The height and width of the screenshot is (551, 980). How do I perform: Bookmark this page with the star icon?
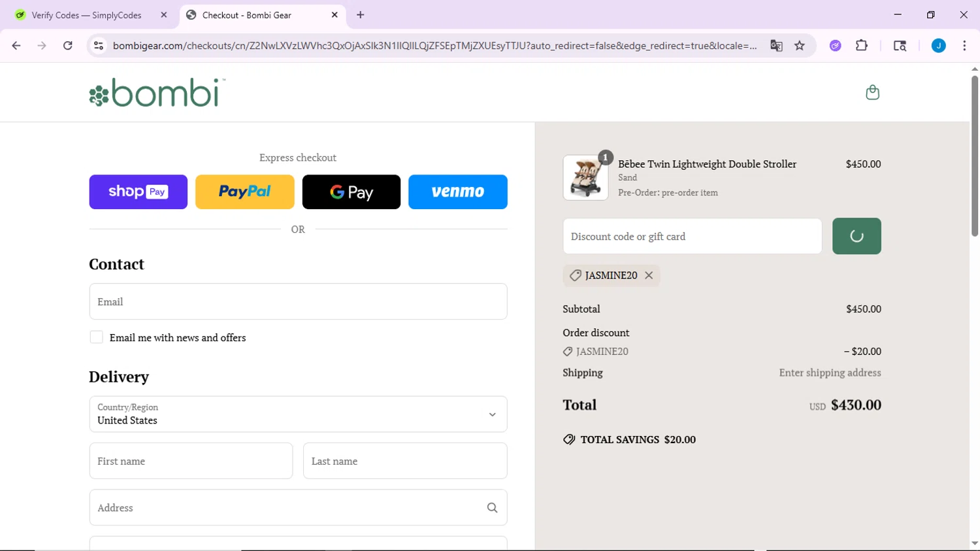click(x=800, y=46)
